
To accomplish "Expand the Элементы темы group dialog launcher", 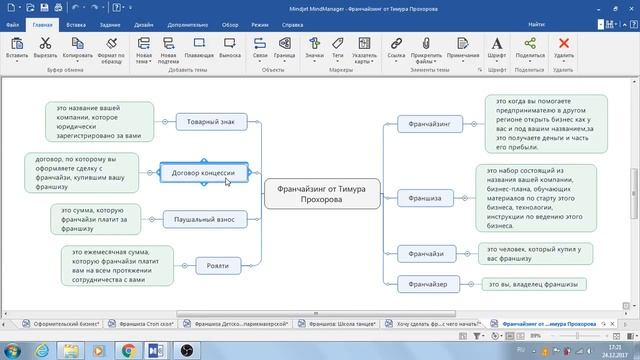I will pos(480,70).
